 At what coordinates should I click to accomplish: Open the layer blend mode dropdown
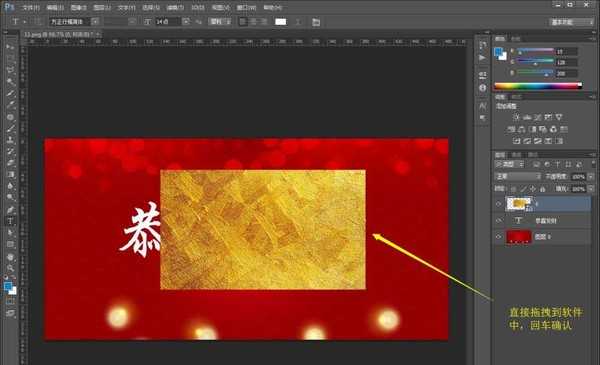[518, 176]
